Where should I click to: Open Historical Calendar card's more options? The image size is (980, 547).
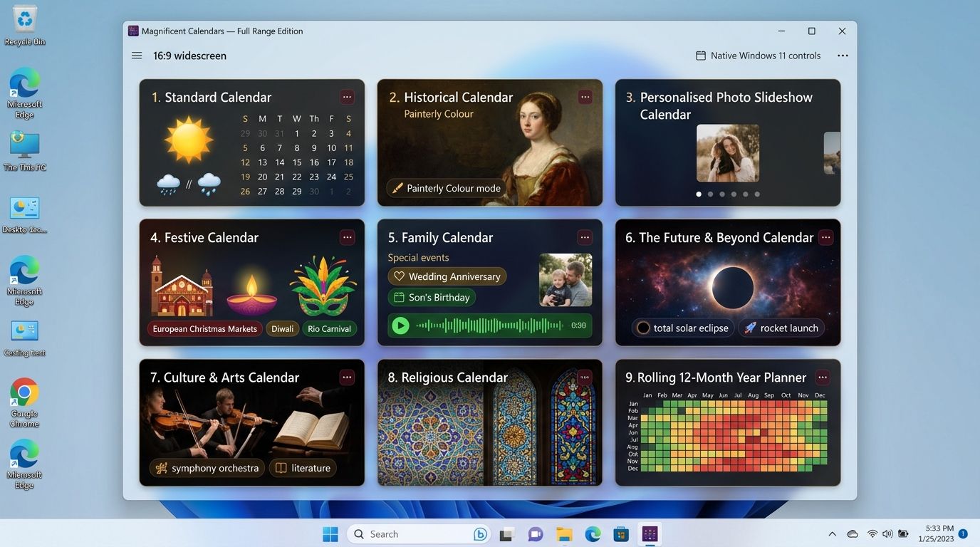(585, 97)
